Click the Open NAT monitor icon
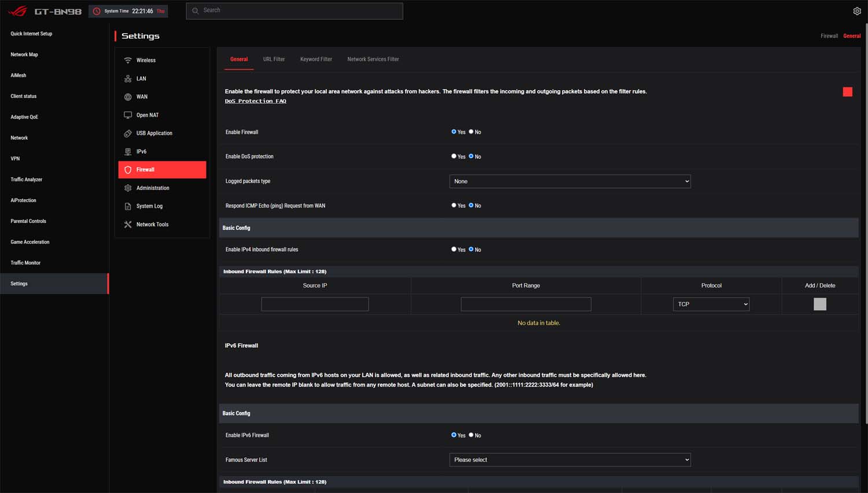The image size is (868, 493). [x=128, y=115]
